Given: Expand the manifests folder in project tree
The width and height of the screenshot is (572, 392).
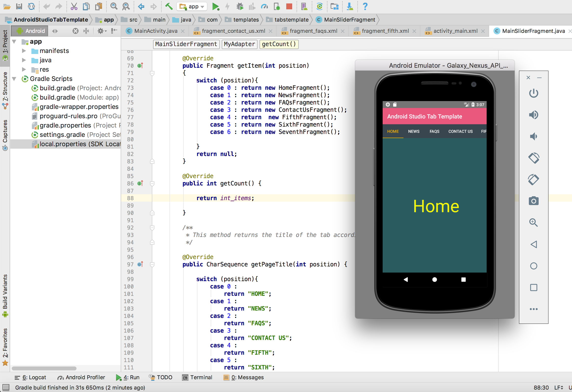Looking at the screenshot, I should (24, 51).
